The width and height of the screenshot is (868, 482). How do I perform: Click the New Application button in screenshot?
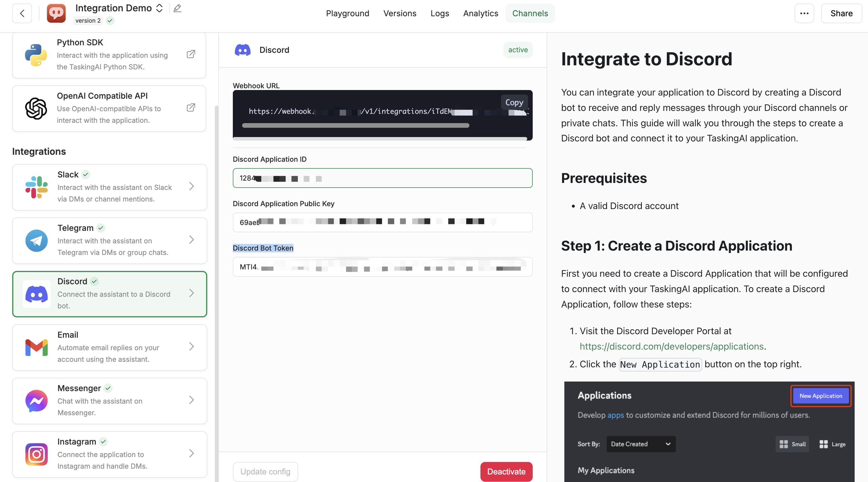coord(820,396)
